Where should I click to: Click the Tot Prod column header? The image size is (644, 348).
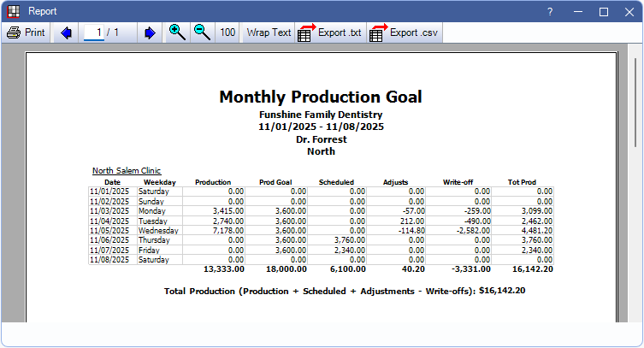tap(523, 182)
